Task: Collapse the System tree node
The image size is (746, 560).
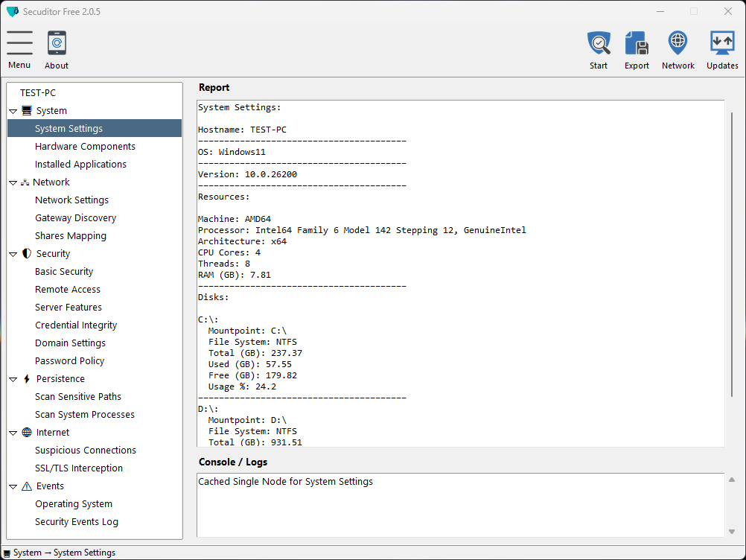Action: [x=13, y=111]
